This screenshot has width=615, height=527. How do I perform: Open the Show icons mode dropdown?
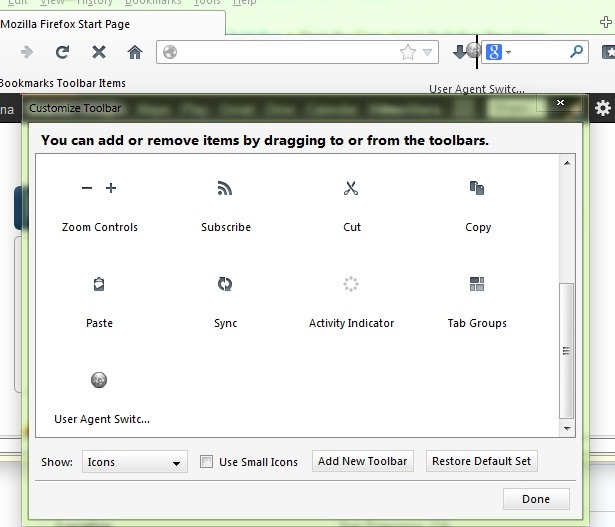coord(135,462)
